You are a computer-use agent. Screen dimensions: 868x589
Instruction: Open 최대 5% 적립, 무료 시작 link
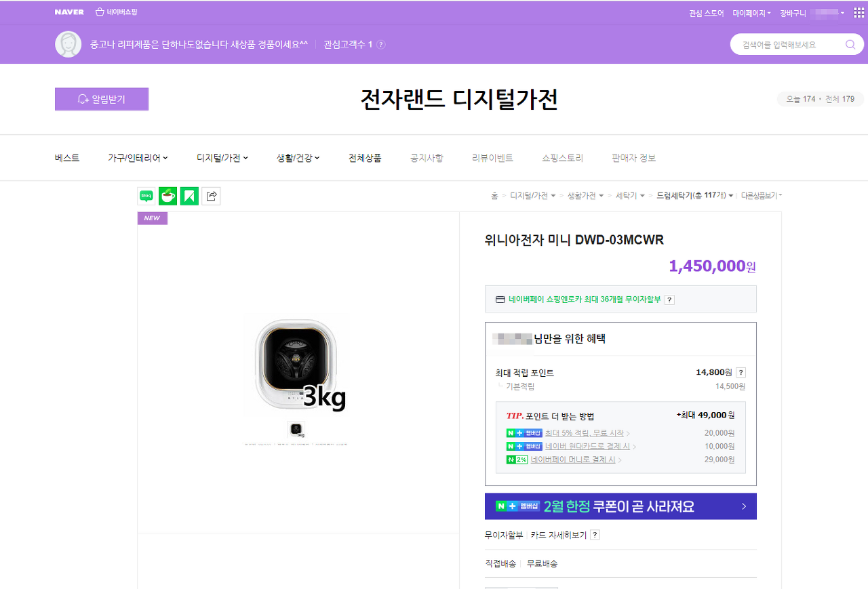584,433
